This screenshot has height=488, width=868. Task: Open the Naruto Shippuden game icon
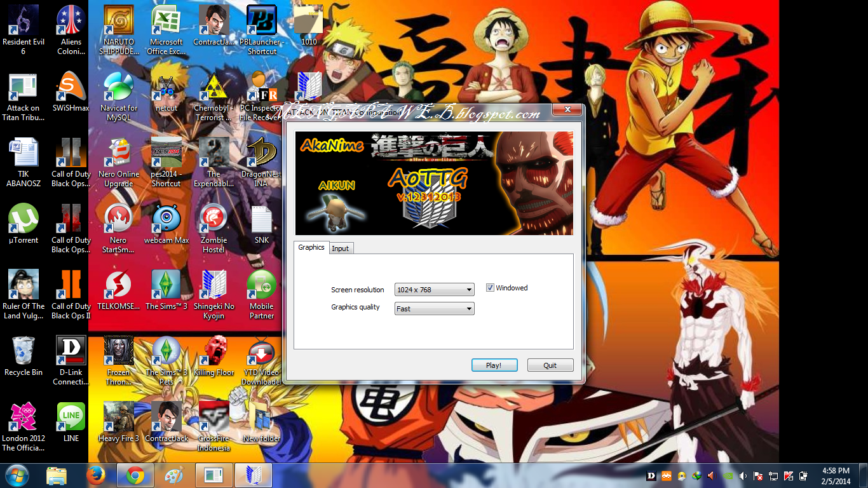pyautogui.click(x=119, y=30)
